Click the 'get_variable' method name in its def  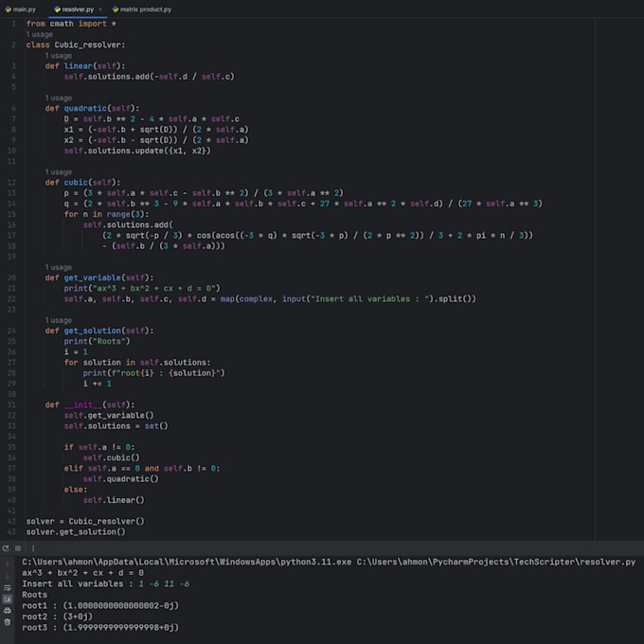pos(93,277)
